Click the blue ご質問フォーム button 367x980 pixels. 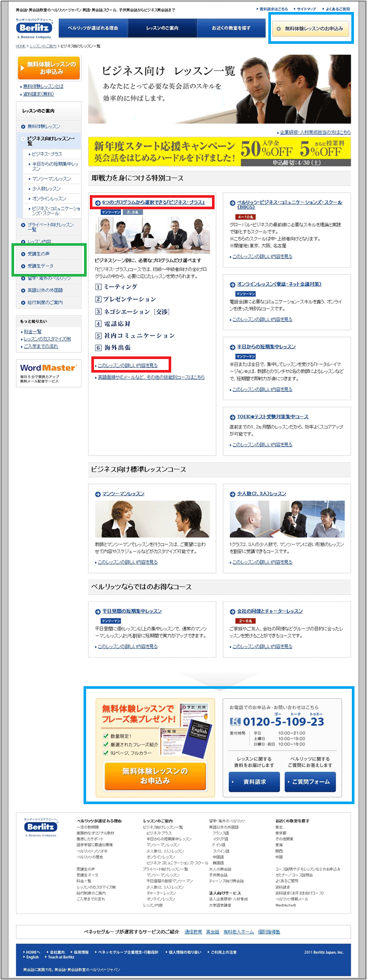click(x=311, y=782)
